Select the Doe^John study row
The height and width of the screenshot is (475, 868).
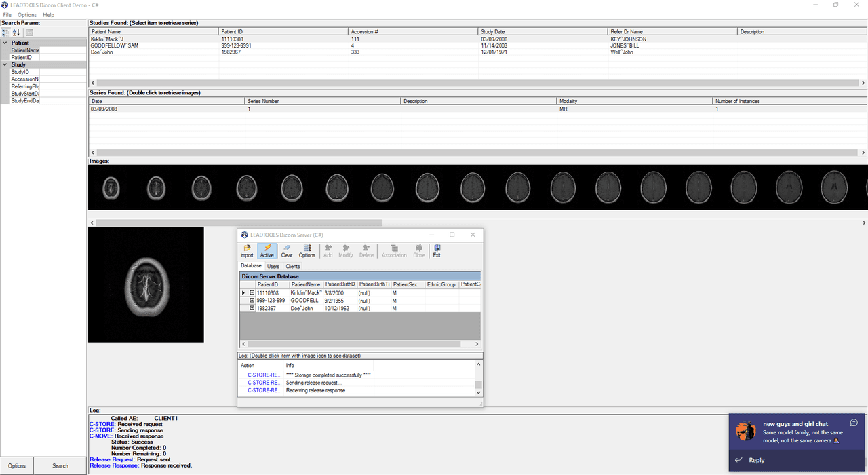point(478,52)
